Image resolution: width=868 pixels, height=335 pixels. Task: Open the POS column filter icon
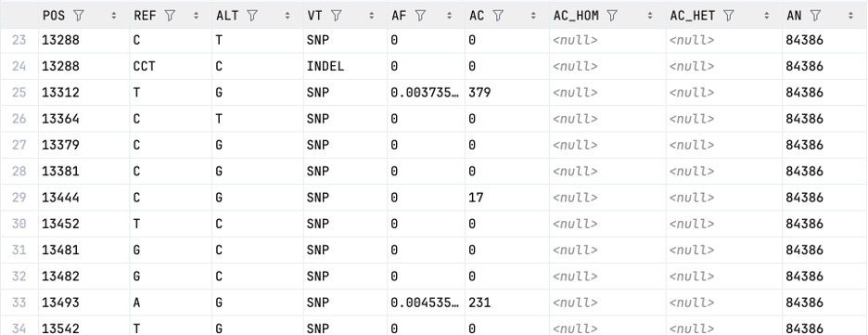[79, 16]
